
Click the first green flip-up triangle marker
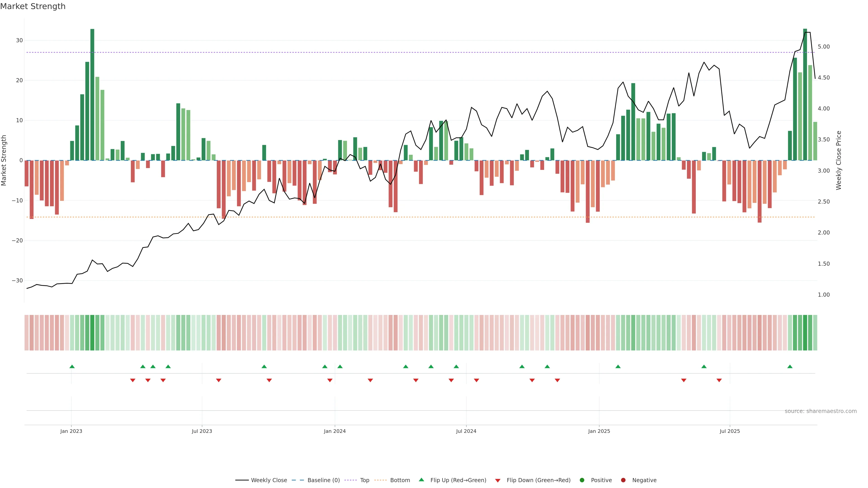tap(72, 366)
